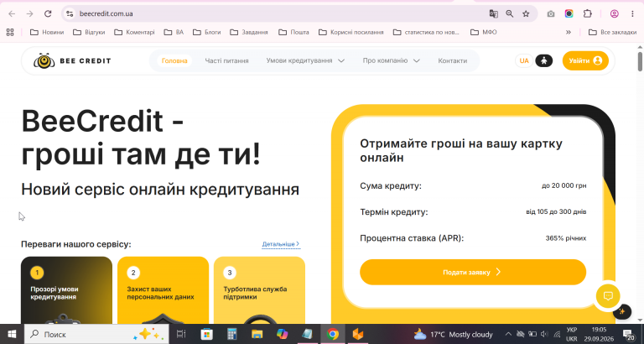
Task: Open File Explorer from the taskbar
Action: click(257, 334)
